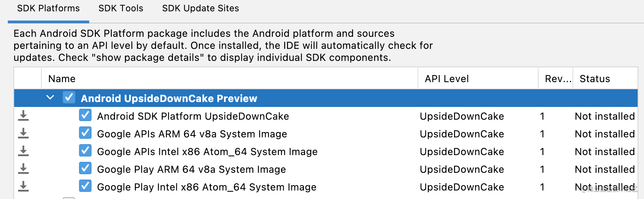Viewport: 644px width, 199px height.
Task: Click download icon for Google APIs ARM 64 v8a
Action: [x=23, y=133]
